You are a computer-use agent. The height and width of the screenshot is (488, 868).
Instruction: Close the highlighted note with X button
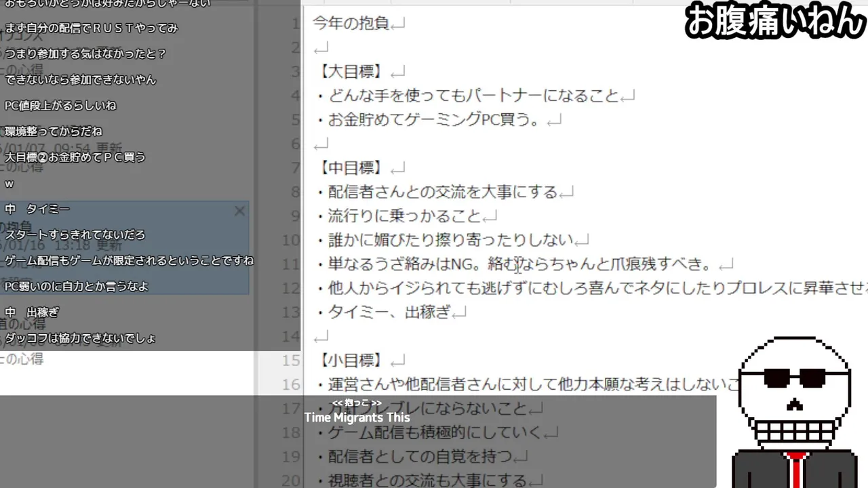pos(239,211)
